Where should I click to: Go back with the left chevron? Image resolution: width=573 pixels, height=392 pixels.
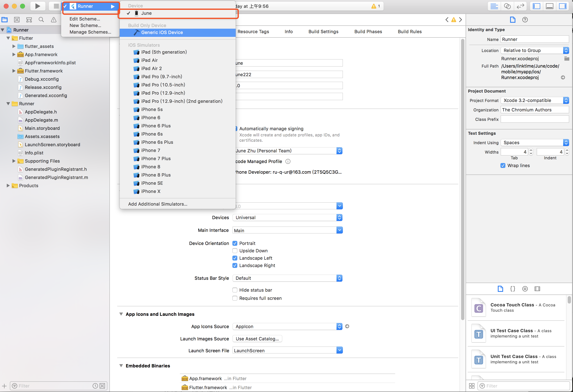click(x=447, y=20)
